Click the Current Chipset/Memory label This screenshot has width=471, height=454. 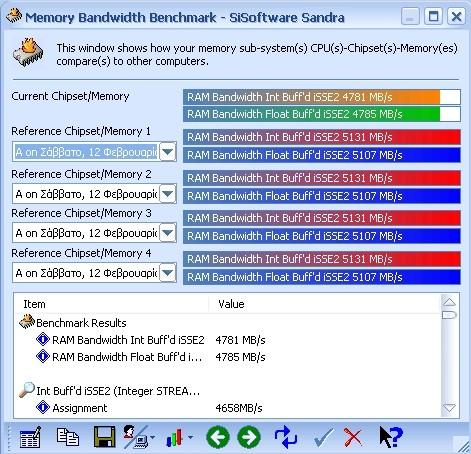click(70, 96)
